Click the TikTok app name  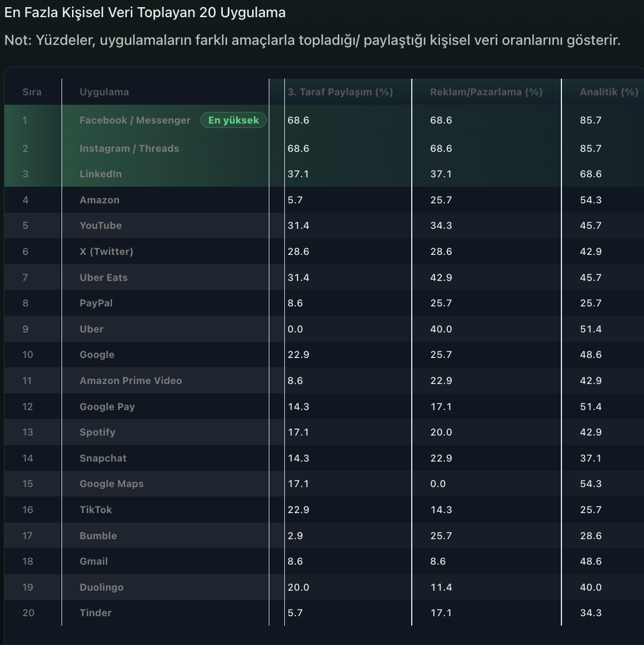point(95,510)
